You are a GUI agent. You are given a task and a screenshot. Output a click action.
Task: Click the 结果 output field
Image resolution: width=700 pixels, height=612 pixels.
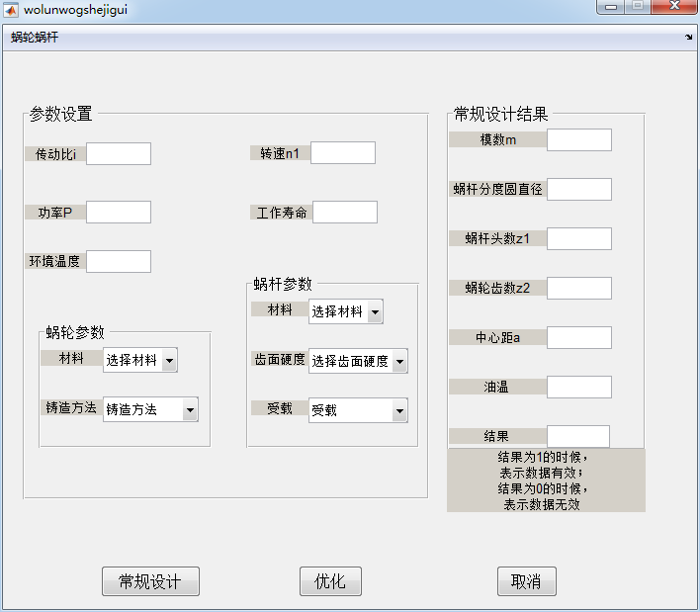578,436
